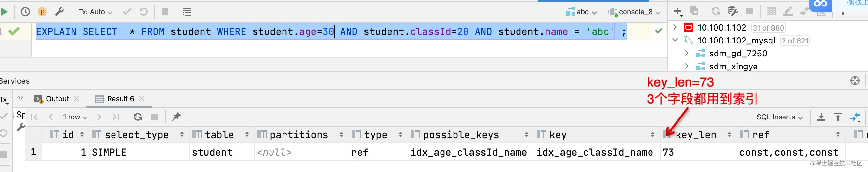This screenshot has width=868, height=172.
Task: Toggle sort on key_len column
Action: [x=729, y=135]
